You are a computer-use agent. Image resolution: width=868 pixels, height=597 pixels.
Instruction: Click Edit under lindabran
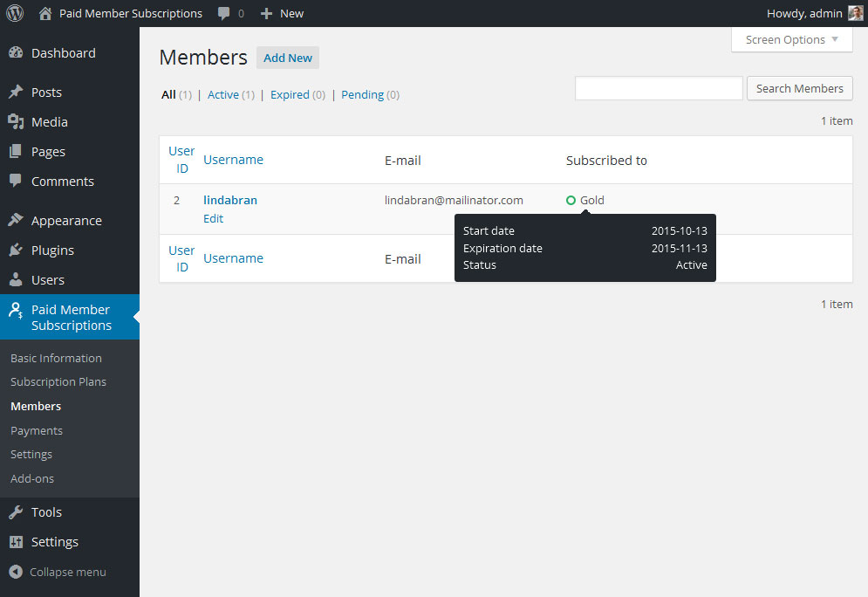pyautogui.click(x=213, y=219)
